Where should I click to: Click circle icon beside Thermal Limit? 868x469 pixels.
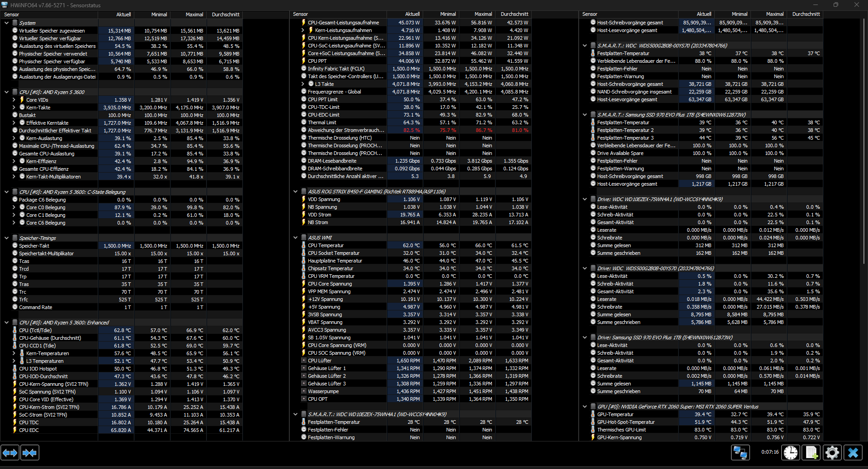[x=304, y=122]
